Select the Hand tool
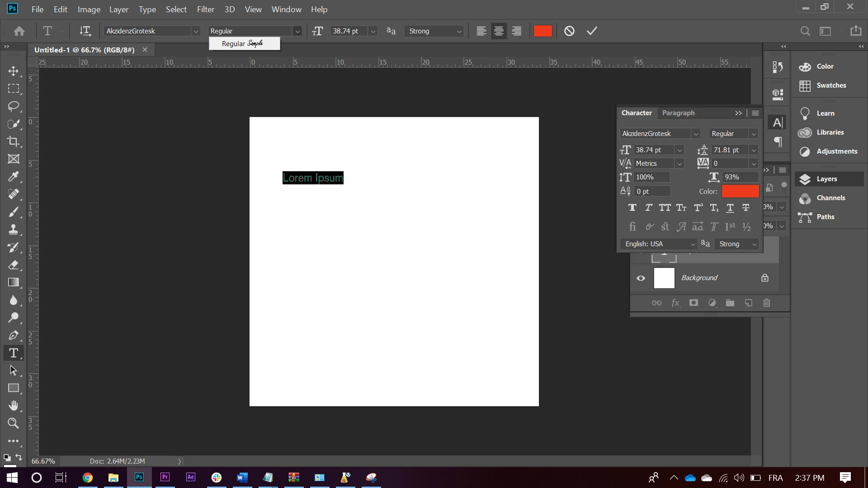Viewport: 868px width, 488px height. click(13, 405)
